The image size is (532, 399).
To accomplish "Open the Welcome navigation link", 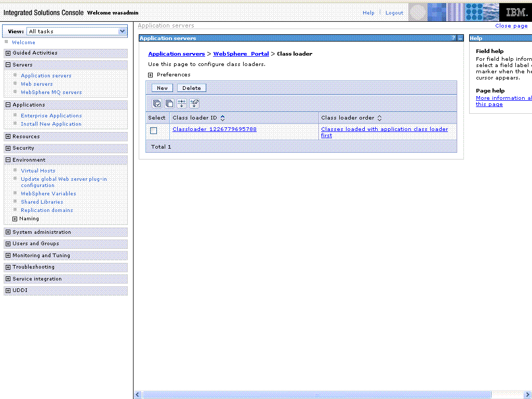I will click(x=23, y=43).
